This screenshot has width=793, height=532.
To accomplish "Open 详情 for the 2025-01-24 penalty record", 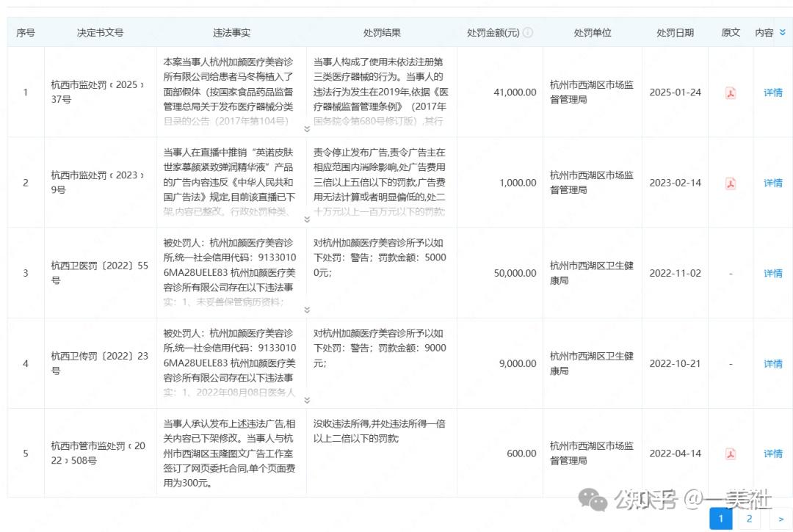I will pos(772,92).
